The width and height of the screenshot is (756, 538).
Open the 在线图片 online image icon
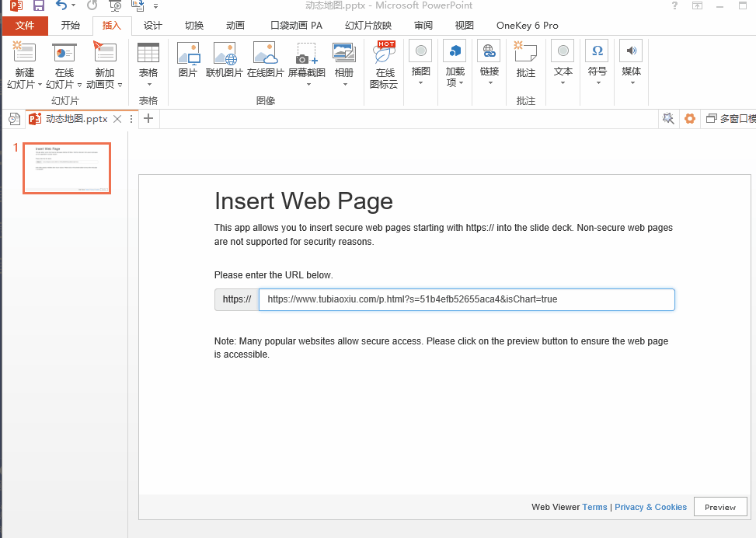(x=265, y=54)
